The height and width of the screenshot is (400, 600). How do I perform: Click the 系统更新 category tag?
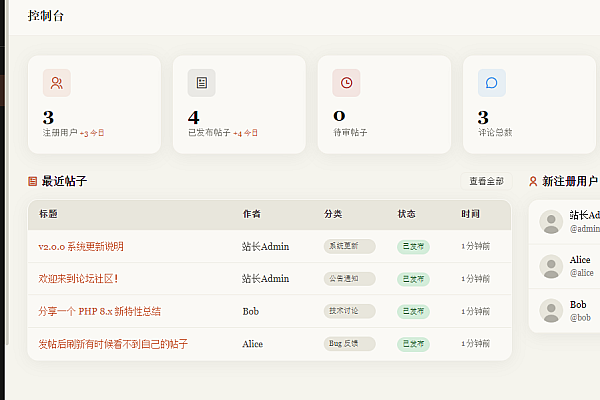[349, 246]
